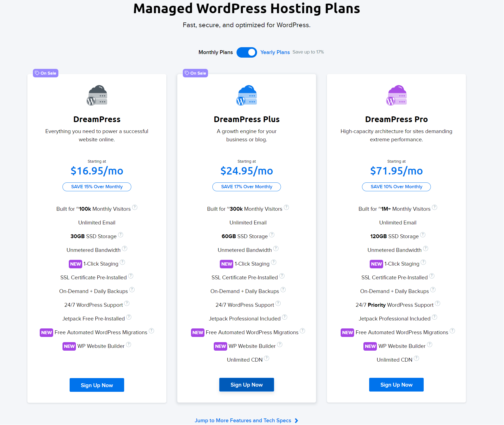
Task: Click SAVE 10% Over Monthly badge
Action: (396, 187)
